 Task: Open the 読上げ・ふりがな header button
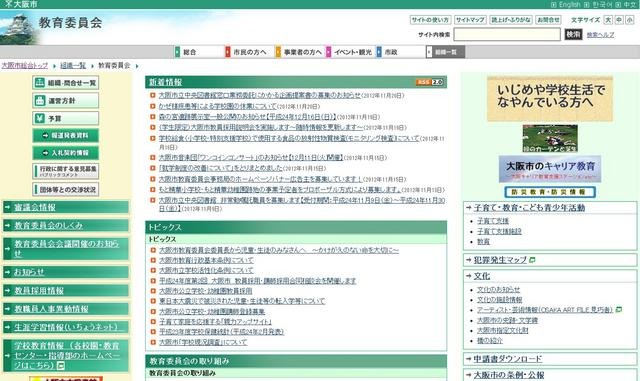pos(511,20)
